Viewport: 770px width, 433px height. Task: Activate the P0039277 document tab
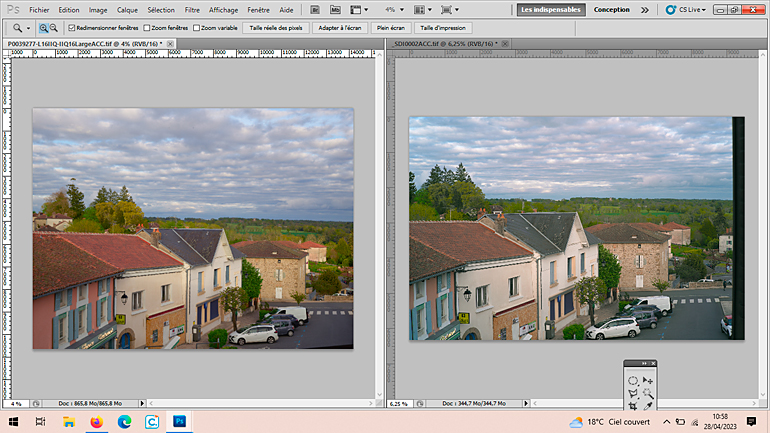tap(84, 44)
